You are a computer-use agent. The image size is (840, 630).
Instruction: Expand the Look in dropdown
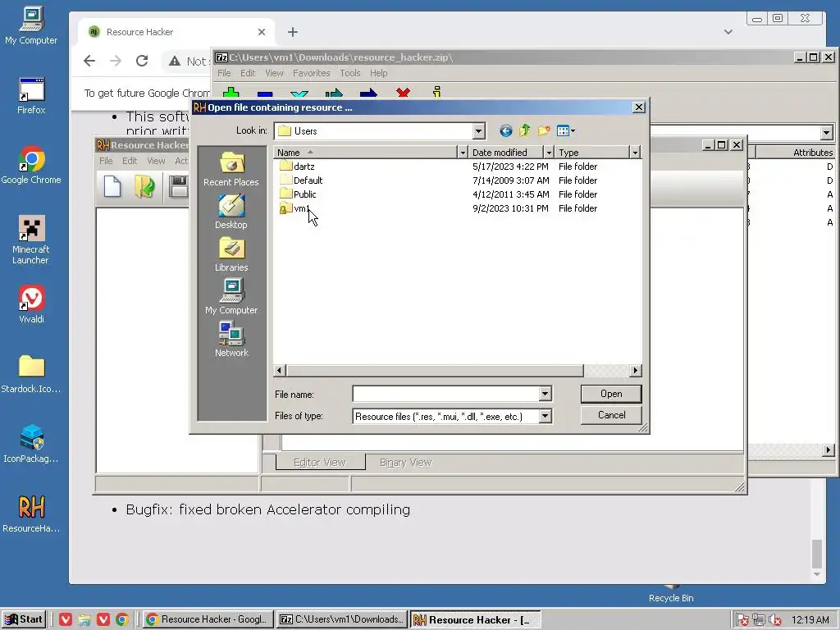click(x=478, y=130)
